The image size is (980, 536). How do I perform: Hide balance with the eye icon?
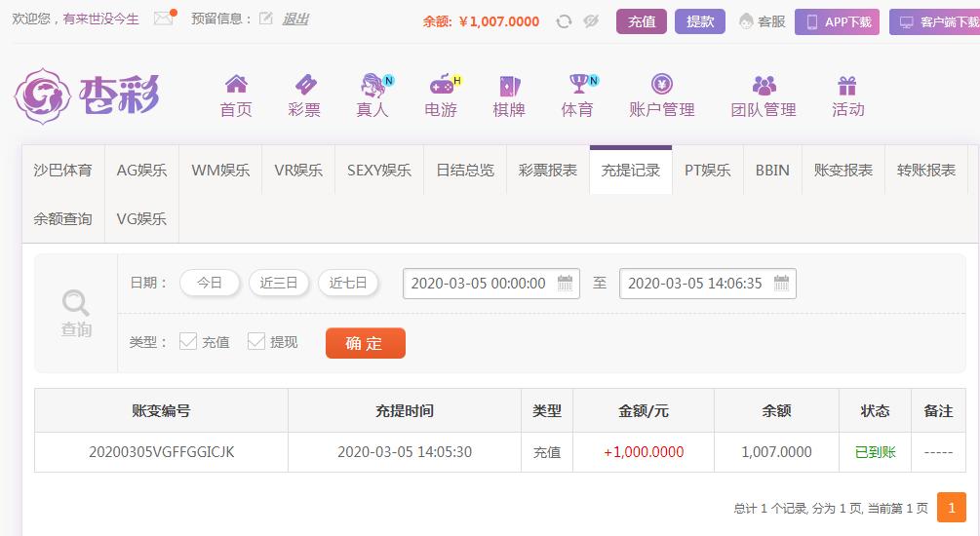(x=591, y=21)
